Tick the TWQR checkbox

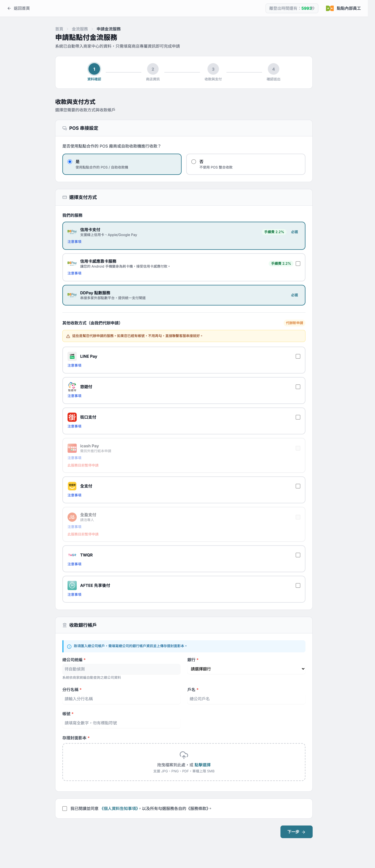(298, 555)
